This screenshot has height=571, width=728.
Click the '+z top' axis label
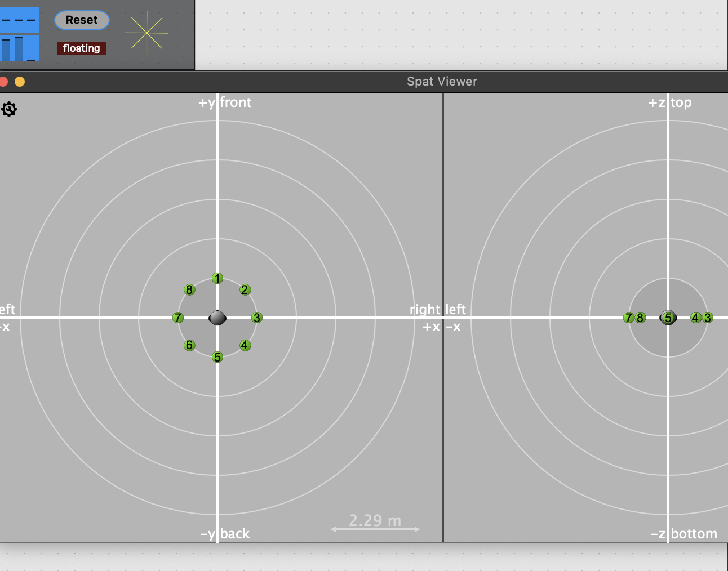coord(670,102)
